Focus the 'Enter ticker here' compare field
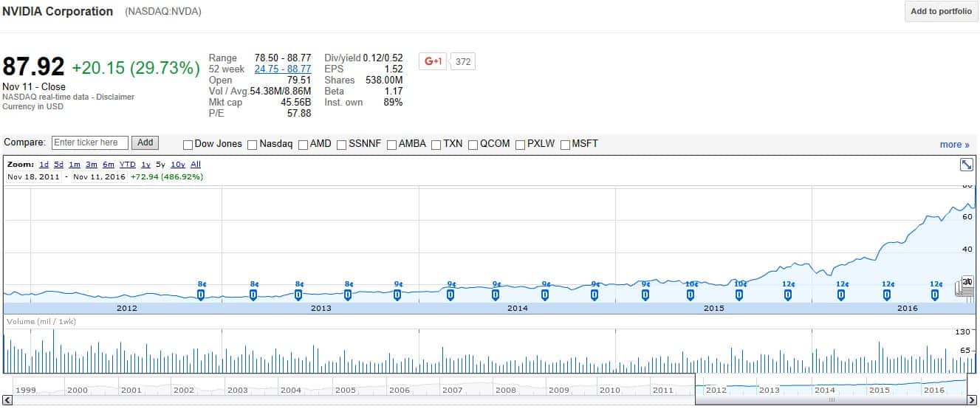 pos(90,142)
